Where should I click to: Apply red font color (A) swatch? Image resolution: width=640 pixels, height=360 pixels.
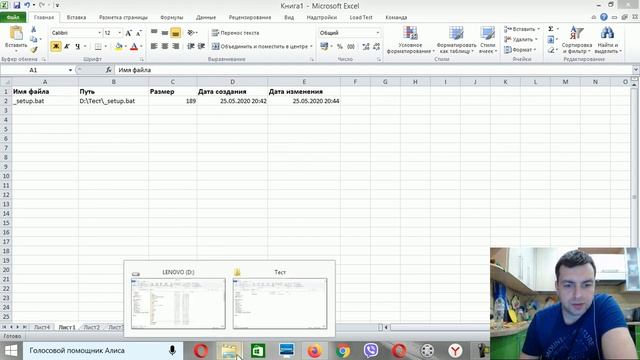click(x=134, y=47)
